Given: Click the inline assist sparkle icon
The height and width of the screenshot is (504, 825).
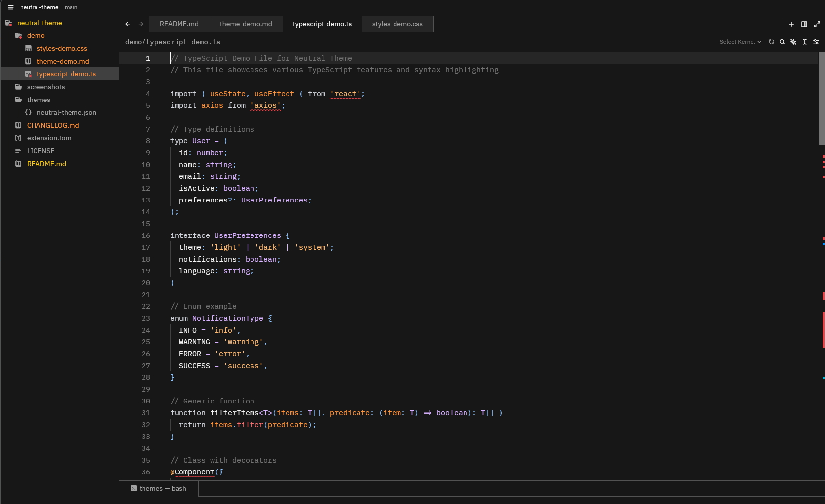Looking at the screenshot, I should (793, 42).
